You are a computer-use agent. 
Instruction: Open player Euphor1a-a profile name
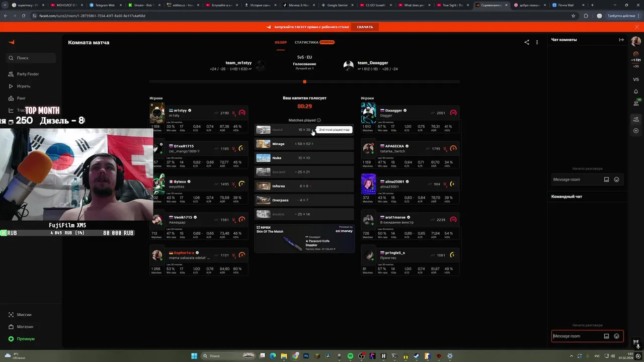[184, 252]
